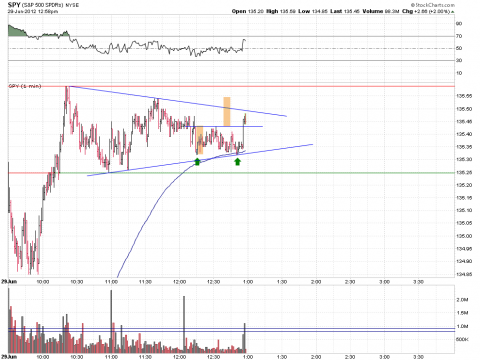480x361 pixels.
Task: Click the 134.90 price axis label
Action: coord(464,261)
